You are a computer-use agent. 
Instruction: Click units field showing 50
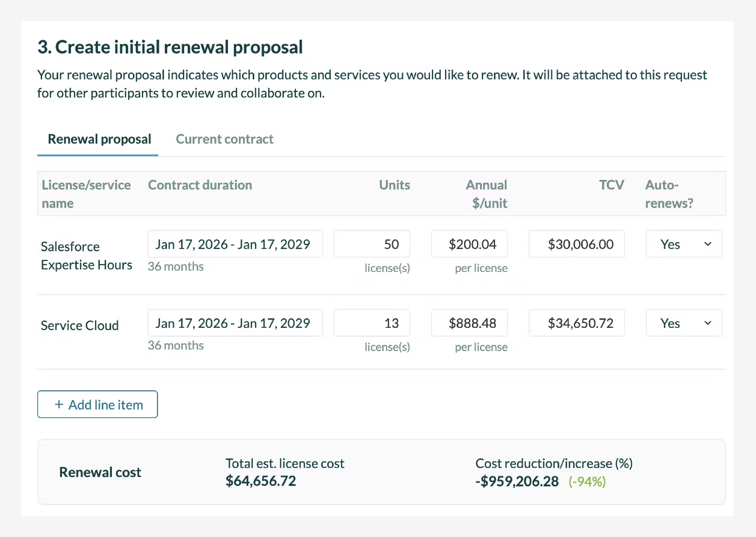(x=372, y=244)
